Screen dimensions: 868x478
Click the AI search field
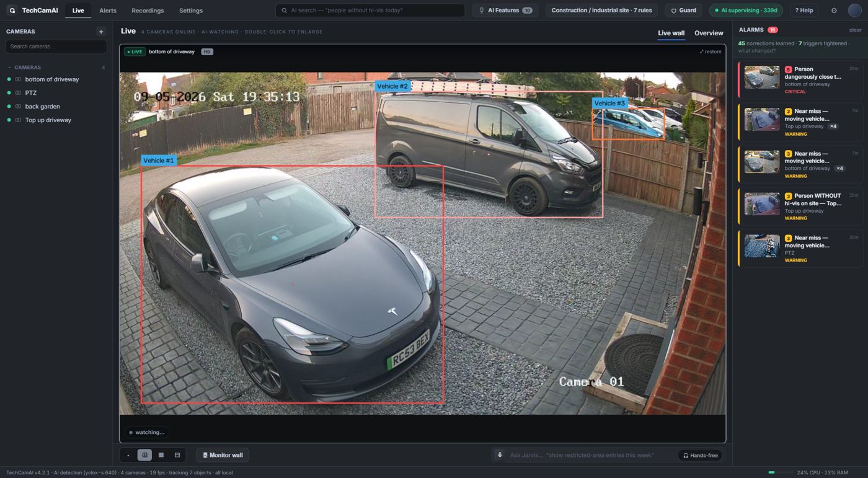(x=370, y=11)
